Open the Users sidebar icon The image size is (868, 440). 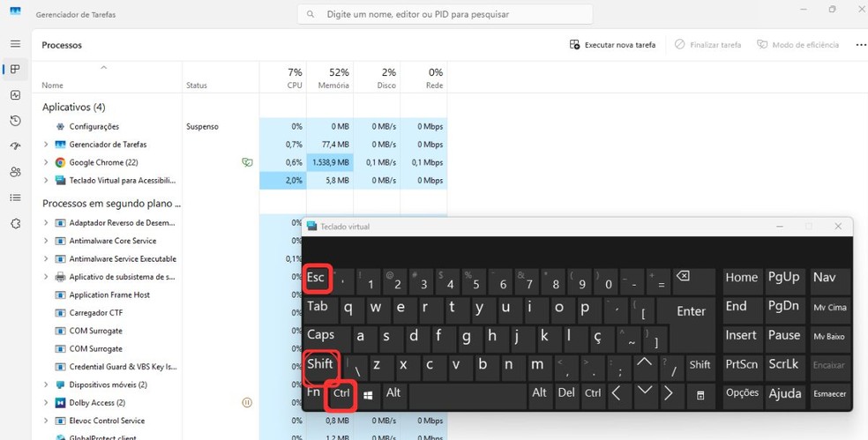[x=16, y=172]
